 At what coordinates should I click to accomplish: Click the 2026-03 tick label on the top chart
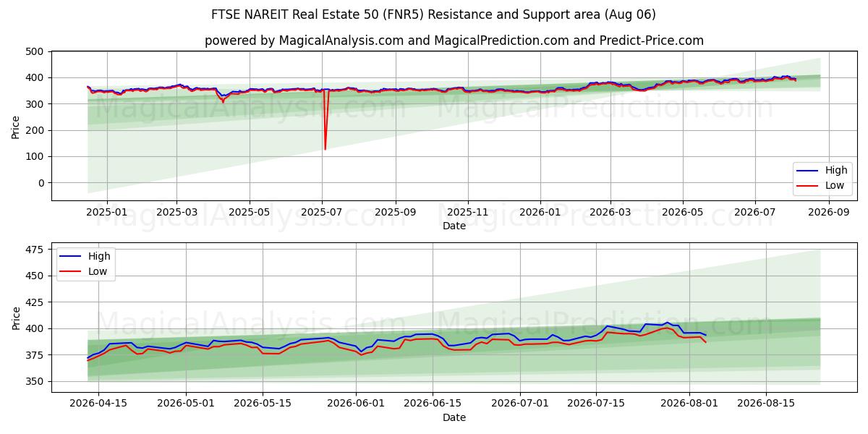pos(610,213)
